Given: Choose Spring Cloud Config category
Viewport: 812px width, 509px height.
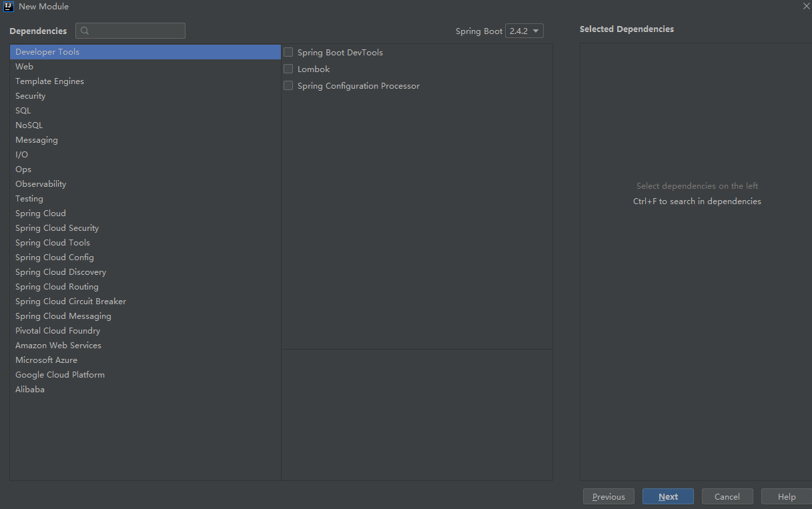Looking at the screenshot, I should [x=145, y=258].
